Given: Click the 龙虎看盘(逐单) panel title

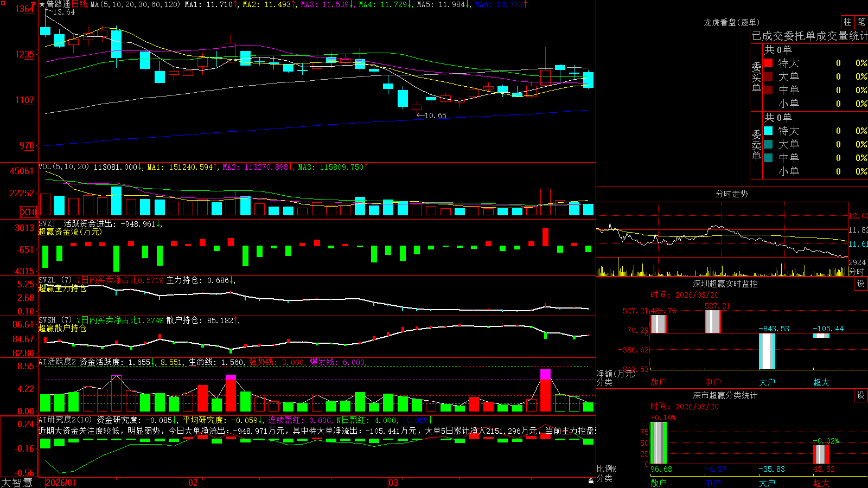Looking at the screenshot, I should (x=732, y=23).
